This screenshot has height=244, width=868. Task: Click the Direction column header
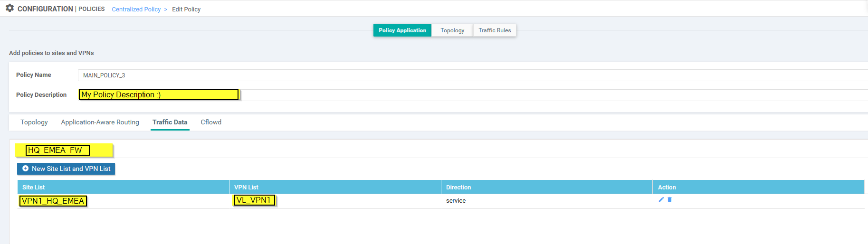click(458, 188)
